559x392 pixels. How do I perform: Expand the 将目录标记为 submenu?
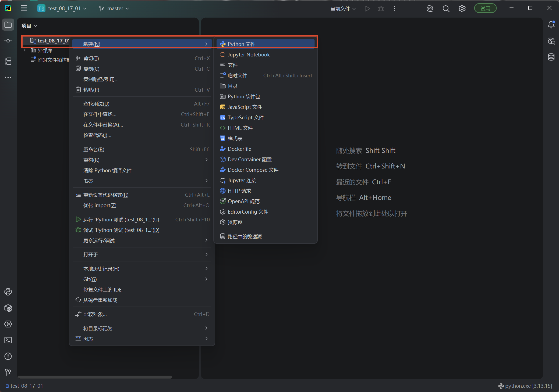(x=142, y=328)
